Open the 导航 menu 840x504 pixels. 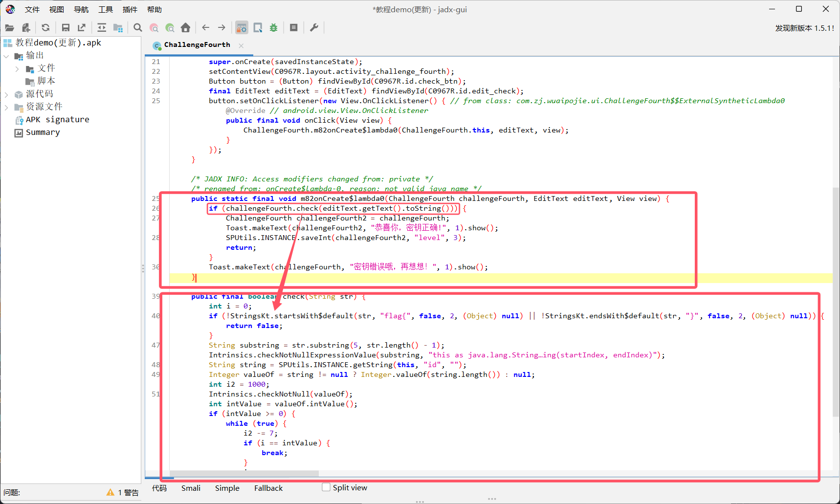coord(81,9)
